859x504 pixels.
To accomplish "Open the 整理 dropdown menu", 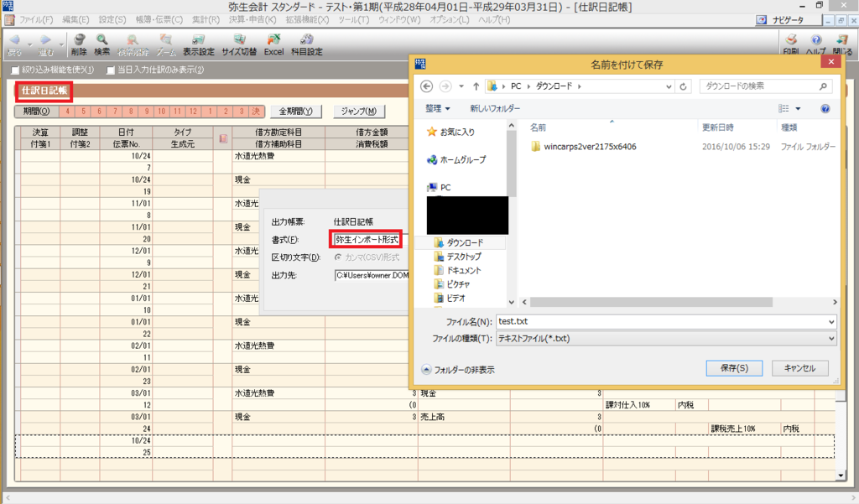I will [x=438, y=108].
